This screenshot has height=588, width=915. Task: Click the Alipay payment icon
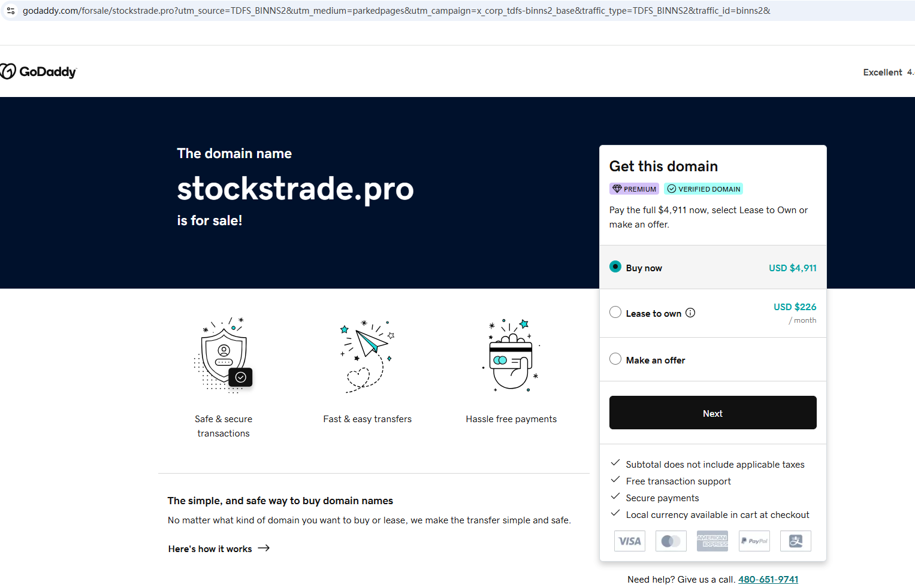point(796,541)
